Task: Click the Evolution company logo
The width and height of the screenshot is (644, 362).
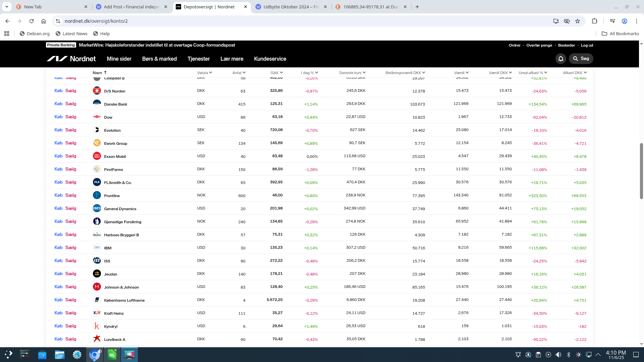Action: 97,130
